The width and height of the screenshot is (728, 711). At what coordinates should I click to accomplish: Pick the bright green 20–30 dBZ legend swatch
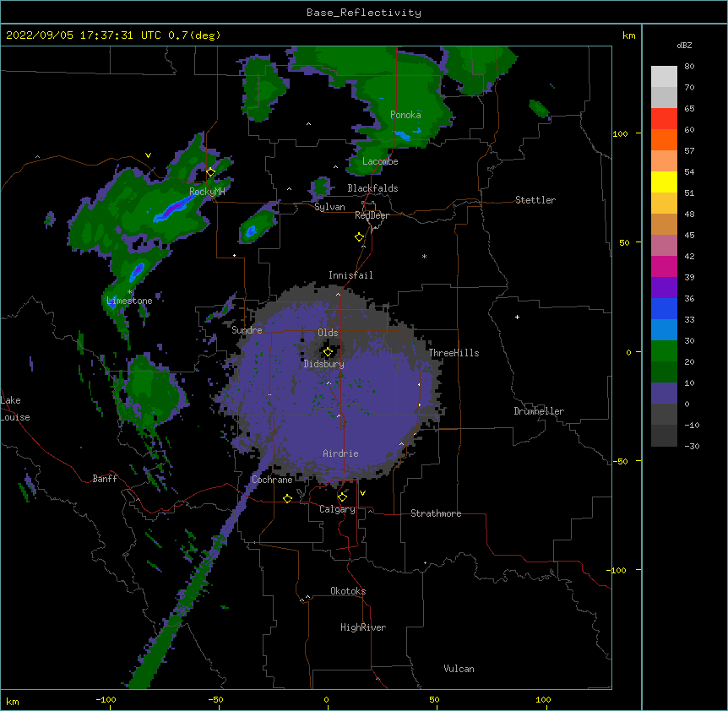click(x=664, y=351)
